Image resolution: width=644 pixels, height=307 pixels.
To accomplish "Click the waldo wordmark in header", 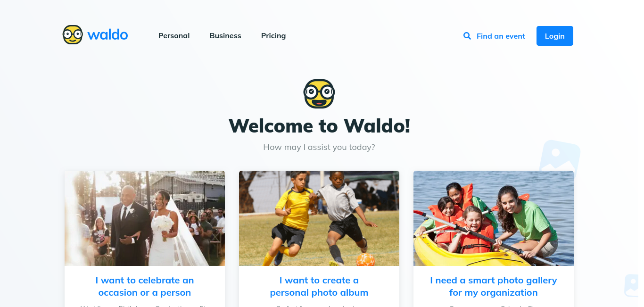I will pyautogui.click(x=107, y=35).
